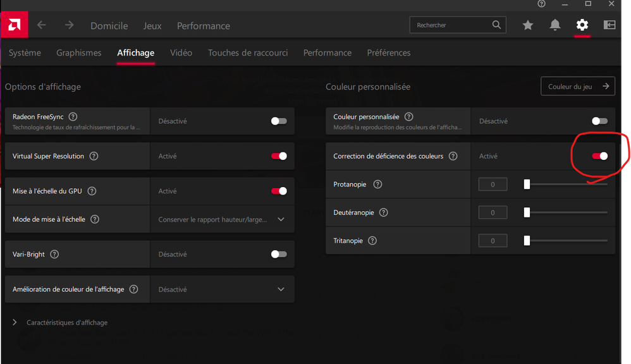This screenshot has height=364, width=631.
Task: Open the Domicile menu
Action: coord(109,26)
